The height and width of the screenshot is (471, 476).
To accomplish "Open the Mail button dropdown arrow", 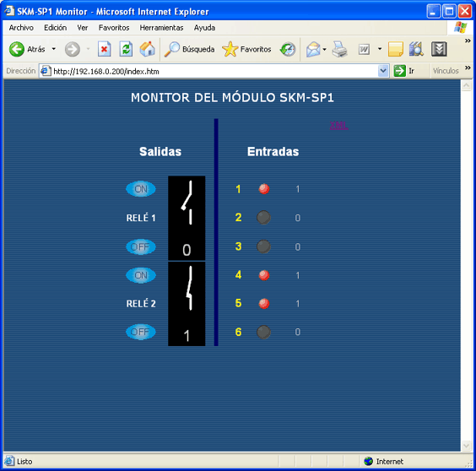I will 324,49.
